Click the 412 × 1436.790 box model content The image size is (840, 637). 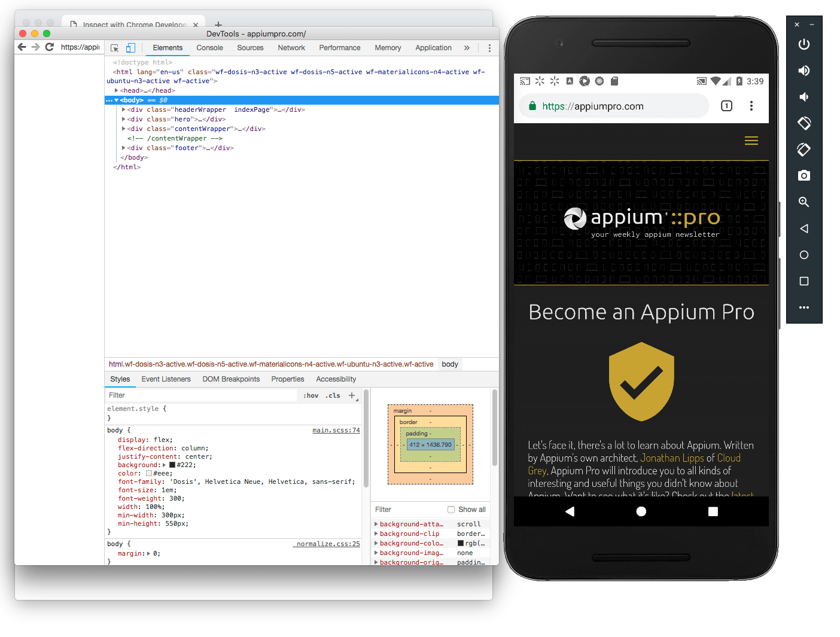click(x=431, y=444)
